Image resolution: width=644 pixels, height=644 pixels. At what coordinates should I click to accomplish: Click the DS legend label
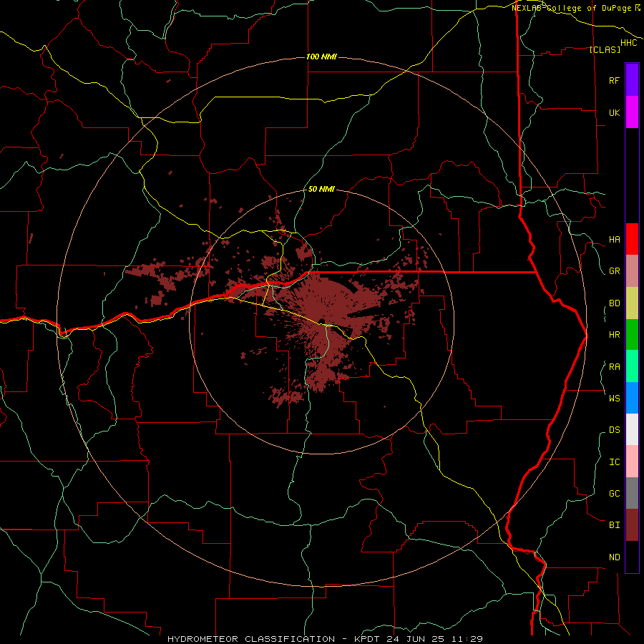pos(614,430)
